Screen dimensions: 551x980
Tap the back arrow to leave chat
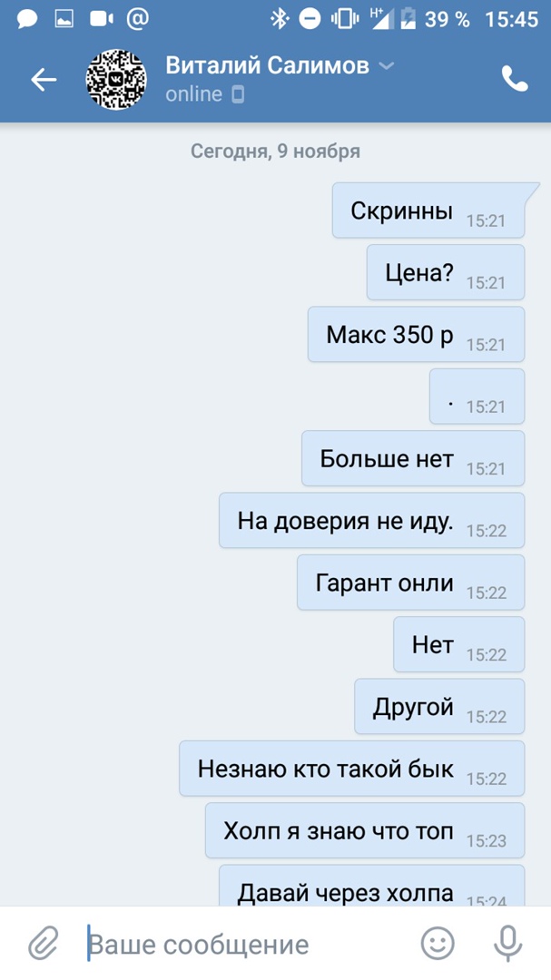click(44, 79)
